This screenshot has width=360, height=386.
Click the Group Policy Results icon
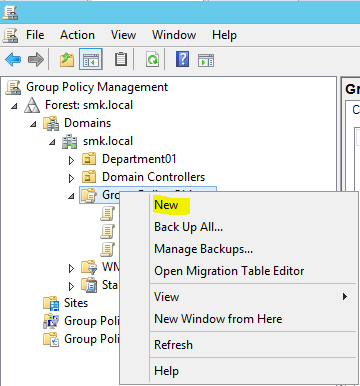point(51,339)
